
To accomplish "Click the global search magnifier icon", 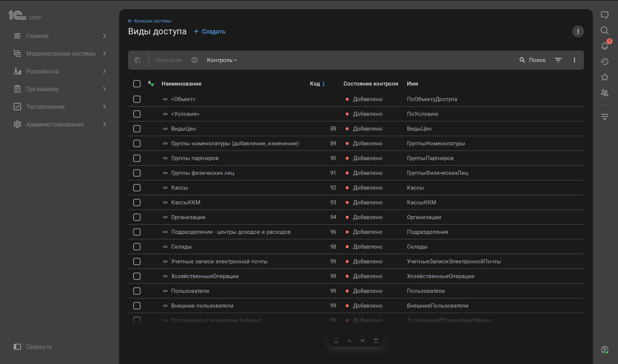I will point(604,31).
